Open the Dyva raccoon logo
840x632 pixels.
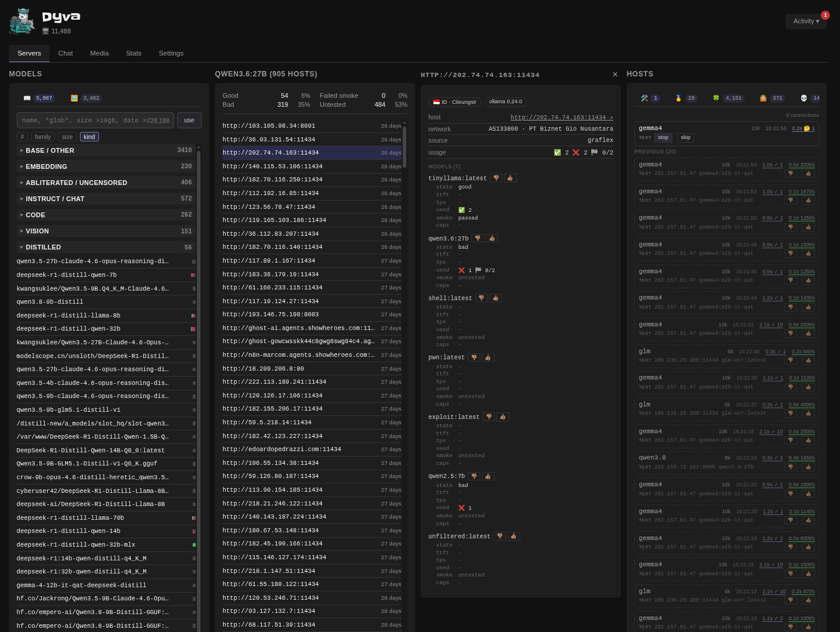point(23,21)
